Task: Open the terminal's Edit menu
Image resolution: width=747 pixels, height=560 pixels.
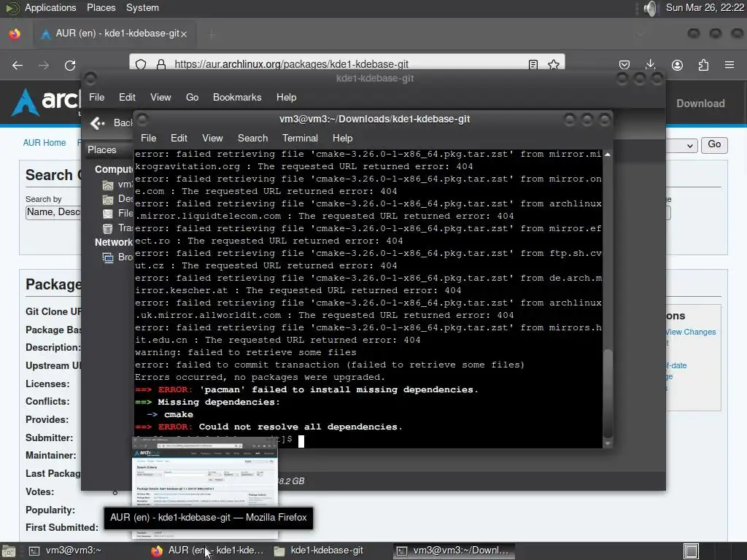Action: pos(179,138)
